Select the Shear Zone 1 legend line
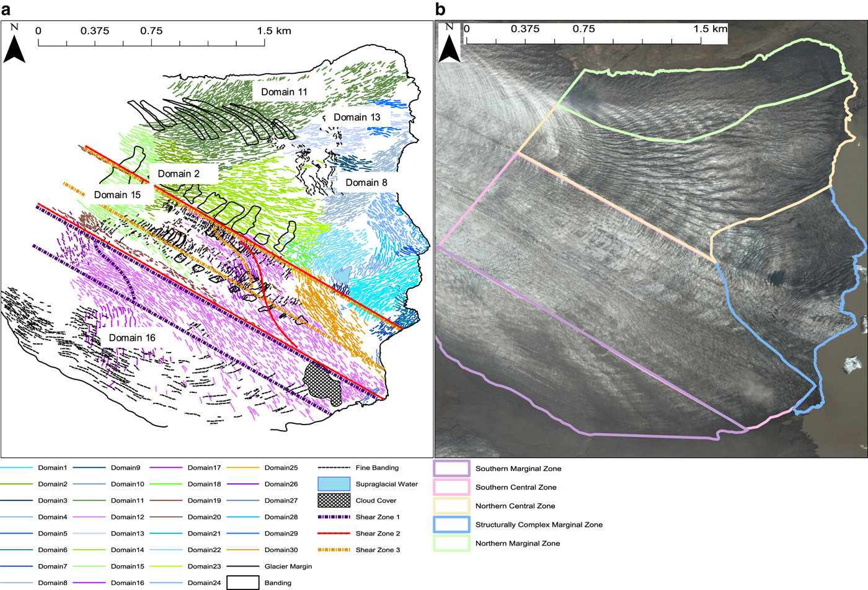Screen dimensions: 868x590 (x=334, y=517)
